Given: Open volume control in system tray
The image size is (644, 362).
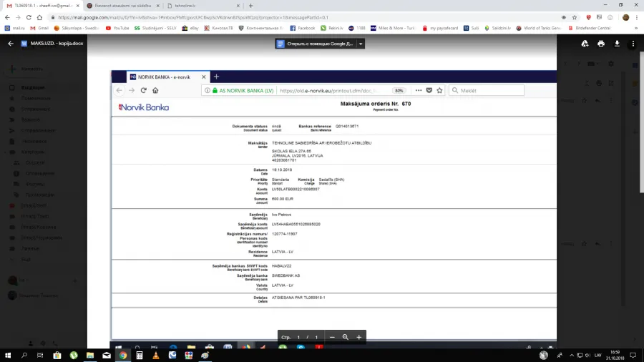Looking at the screenshot, I should pyautogui.click(x=587, y=356).
